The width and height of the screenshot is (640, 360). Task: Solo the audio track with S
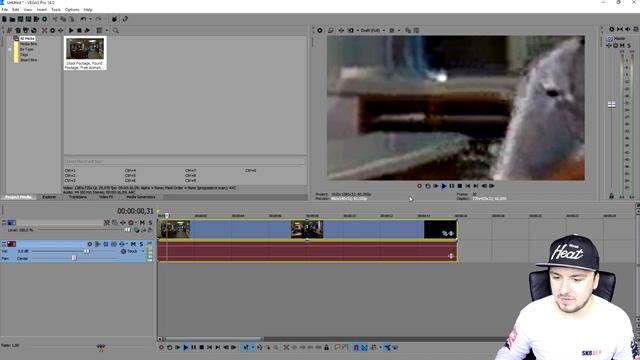pos(141,244)
